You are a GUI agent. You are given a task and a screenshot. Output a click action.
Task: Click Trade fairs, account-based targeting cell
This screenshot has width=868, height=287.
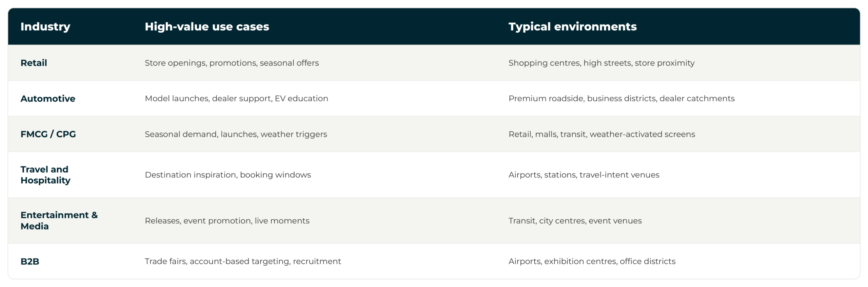(x=243, y=261)
